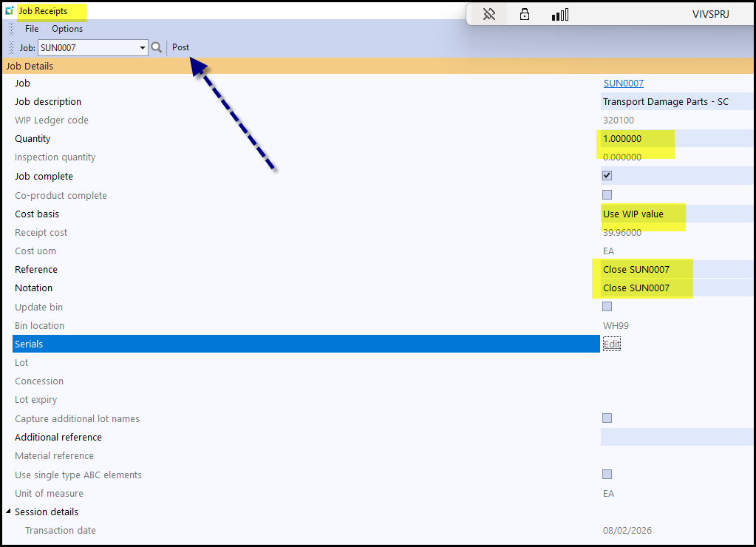Click the signal strength bars icon
The image size is (756, 547).
(x=560, y=14)
